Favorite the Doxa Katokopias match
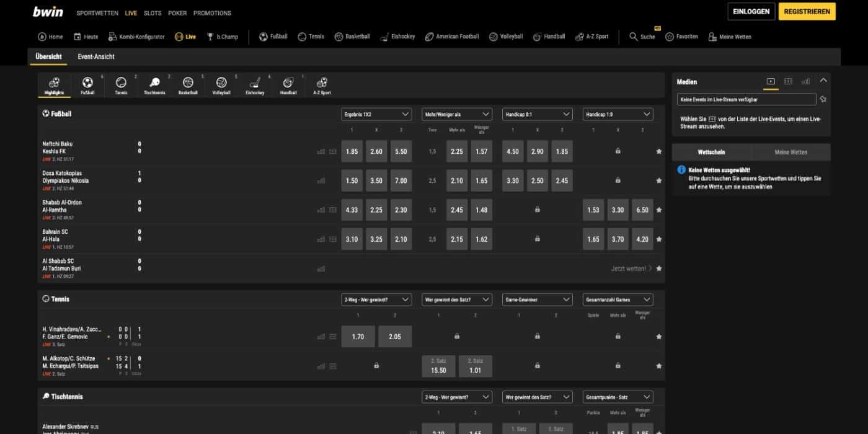This screenshot has height=434, width=868. [658, 180]
